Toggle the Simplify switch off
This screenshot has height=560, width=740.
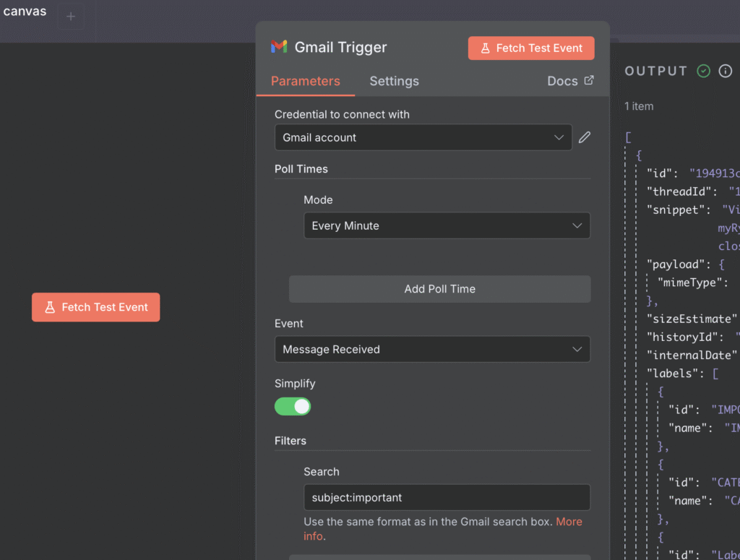[293, 406]
